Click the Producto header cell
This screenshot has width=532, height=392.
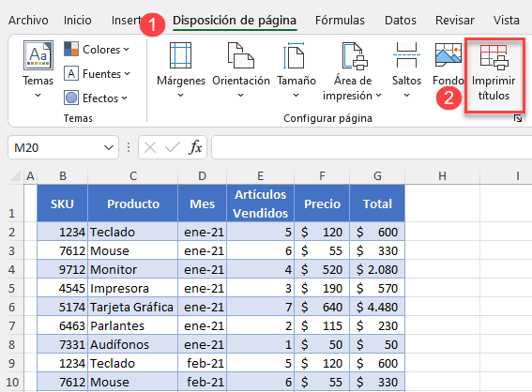tap(133, 204)
